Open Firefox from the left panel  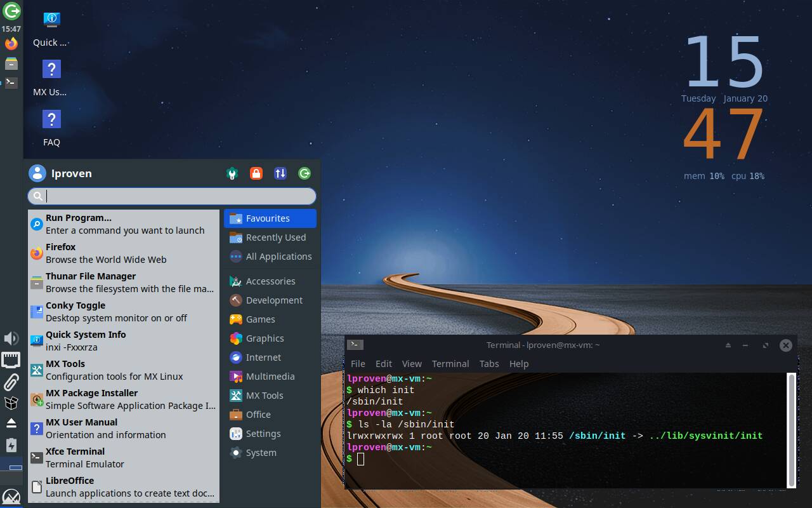point(11,43)
